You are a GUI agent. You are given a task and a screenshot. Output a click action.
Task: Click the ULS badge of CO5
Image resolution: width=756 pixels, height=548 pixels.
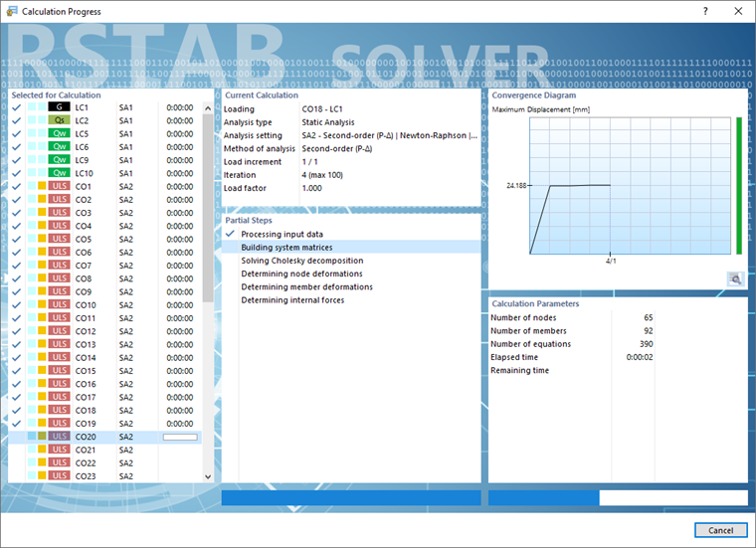coord(59,239)
